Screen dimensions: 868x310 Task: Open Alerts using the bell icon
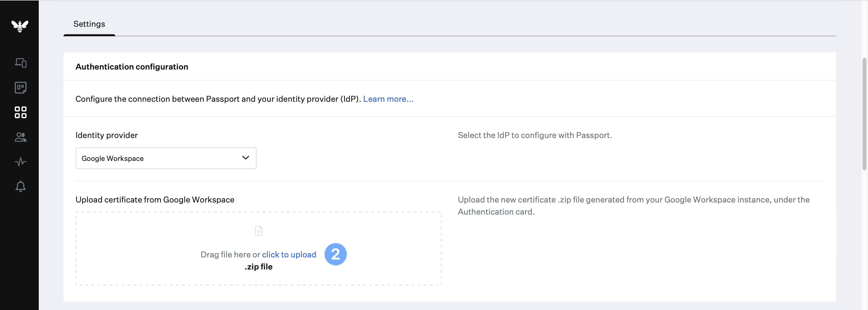click(21, 186)
